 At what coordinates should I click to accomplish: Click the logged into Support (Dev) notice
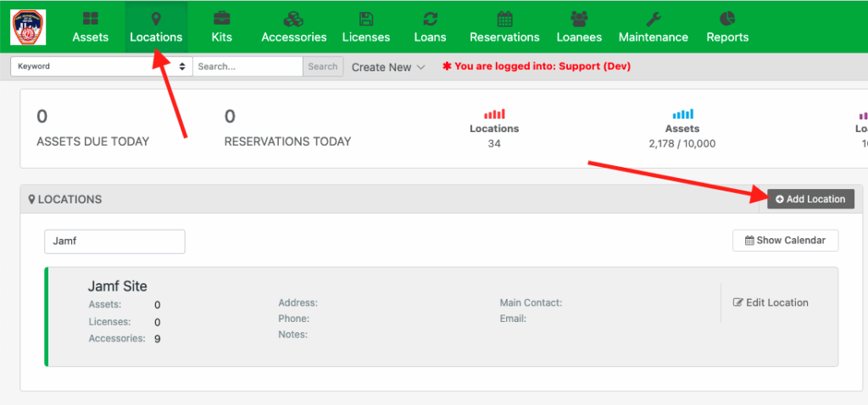click(537, 66)
